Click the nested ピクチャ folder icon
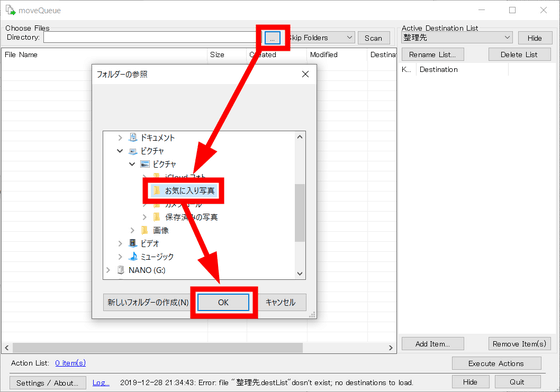This screenshot has width=560, height=392. point(145,164)
